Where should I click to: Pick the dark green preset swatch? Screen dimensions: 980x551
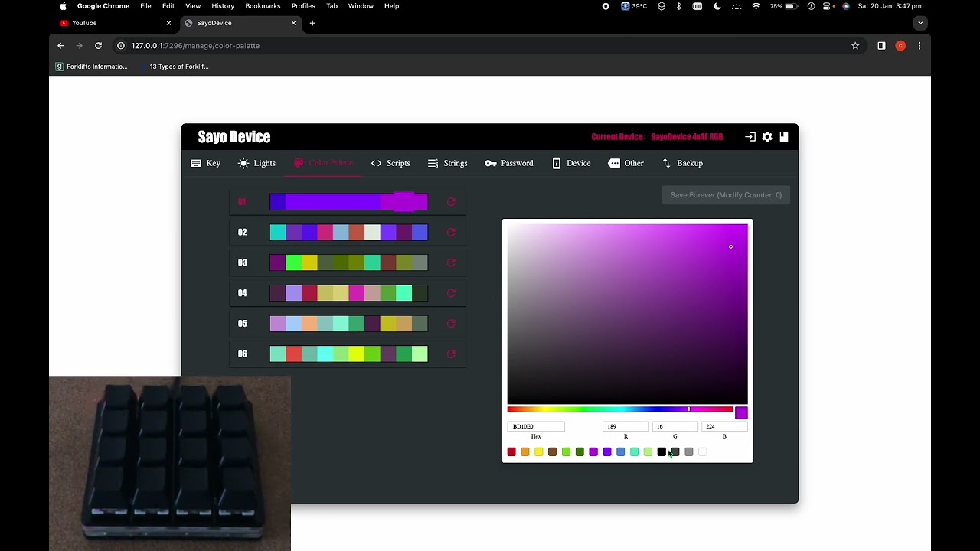580,452
